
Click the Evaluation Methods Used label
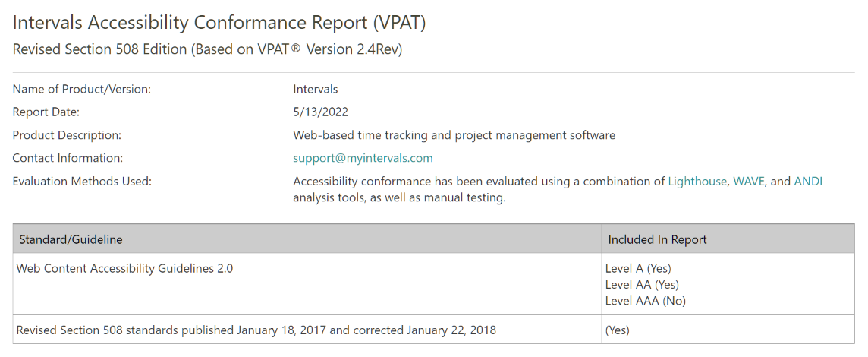click(81, 182)
